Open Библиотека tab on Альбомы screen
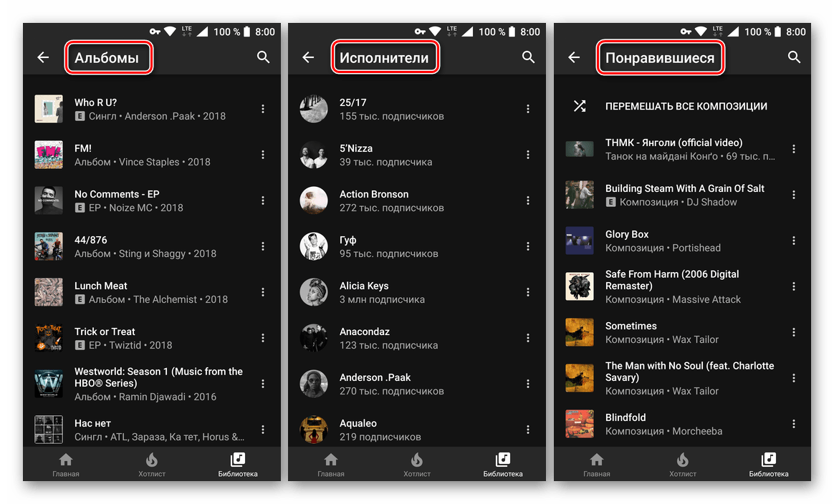The height and width of the screenshot is (504, 834). point(238,465)
